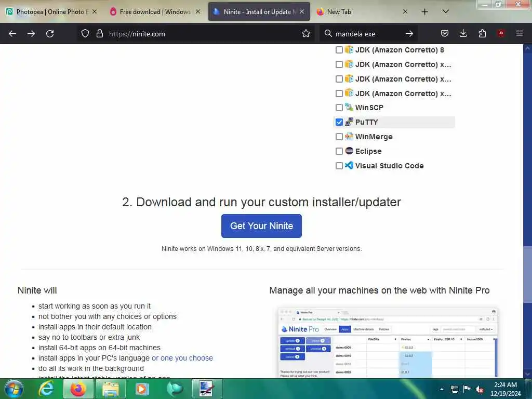This screenshot has height=399, width=532.
Task: Check the JDK (Amazon Corretto) 8 checkbox
Action: [x=339, y=50]
